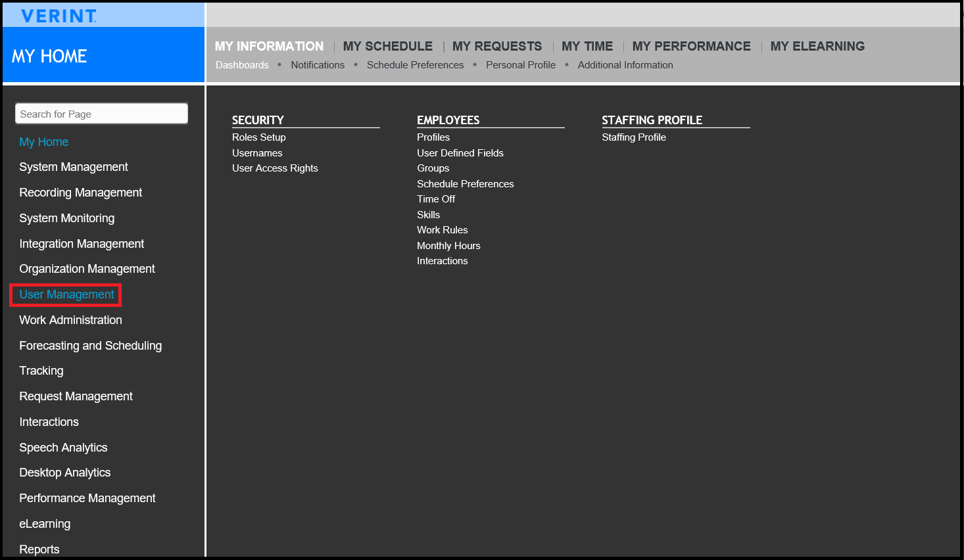This screenshot has height=560, width=964.
Task: Open System Monitoring
Action: [67, 218]
